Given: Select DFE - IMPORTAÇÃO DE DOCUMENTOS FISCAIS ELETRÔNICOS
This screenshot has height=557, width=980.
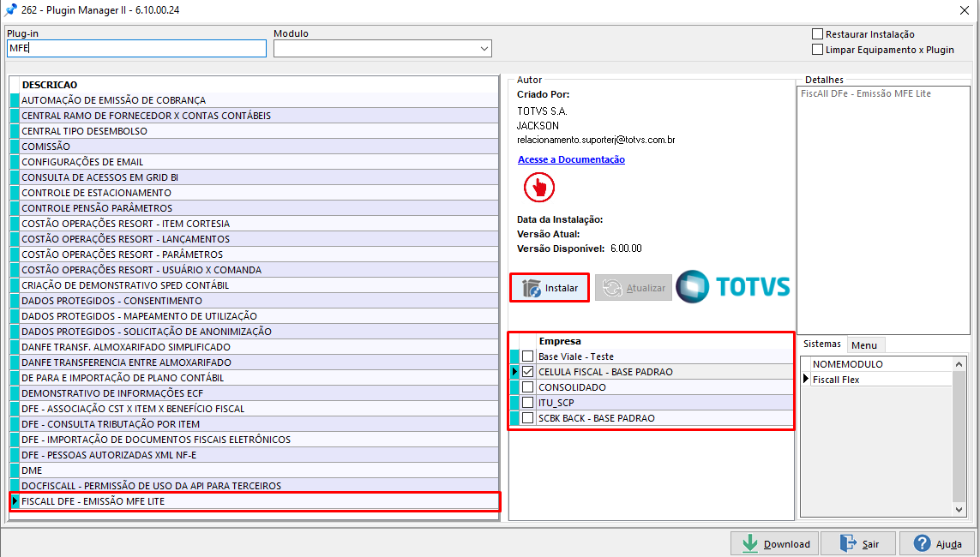Looking at the screenshot, I should pos(260,439).
